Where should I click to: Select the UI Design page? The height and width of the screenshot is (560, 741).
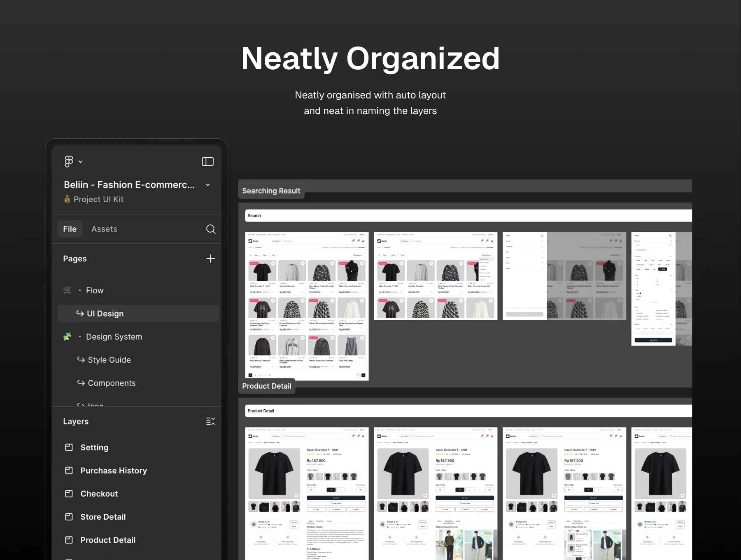[x=138, y=313]
